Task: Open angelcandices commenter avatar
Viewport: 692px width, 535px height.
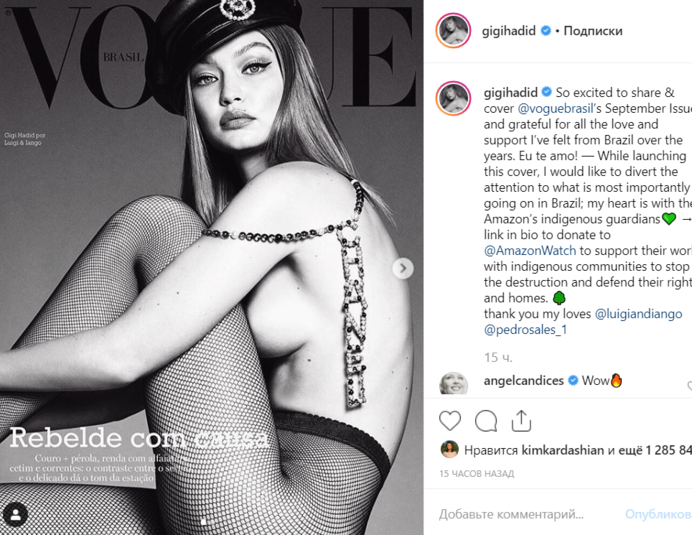Action: pos(453,383)
